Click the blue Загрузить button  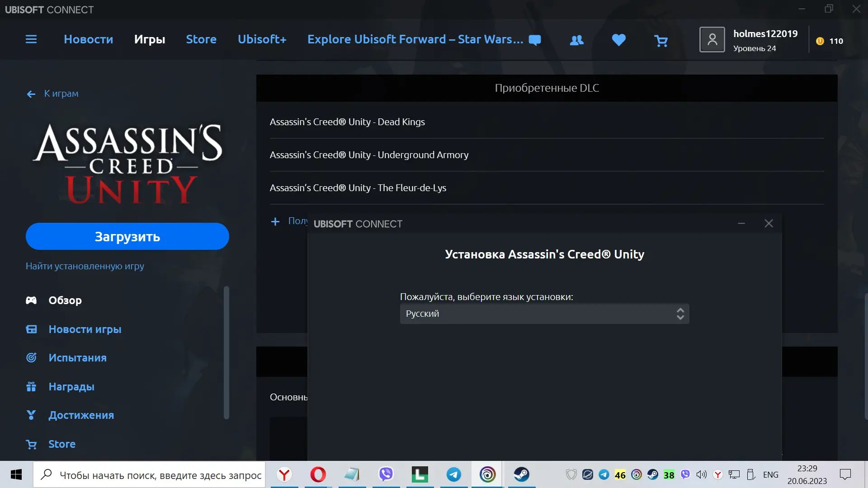[127, 236]
